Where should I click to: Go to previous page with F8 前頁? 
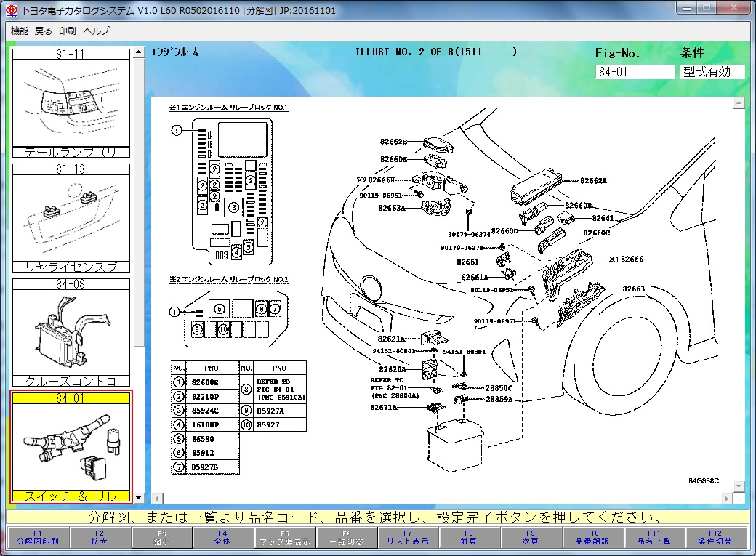469,537
